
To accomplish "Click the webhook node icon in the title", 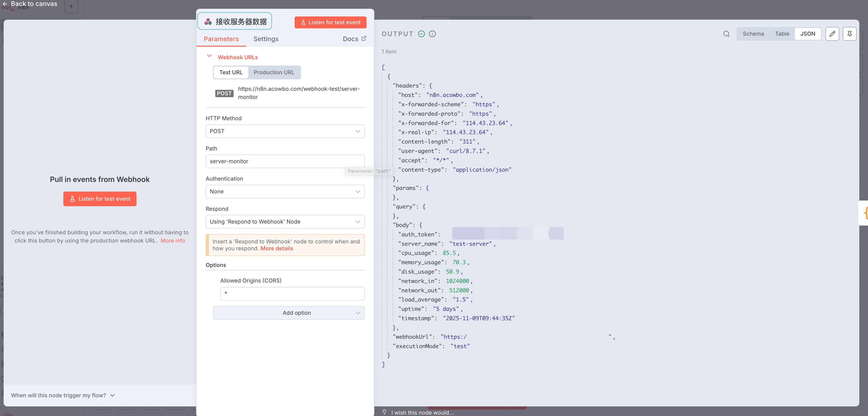I will click(208, 21).
